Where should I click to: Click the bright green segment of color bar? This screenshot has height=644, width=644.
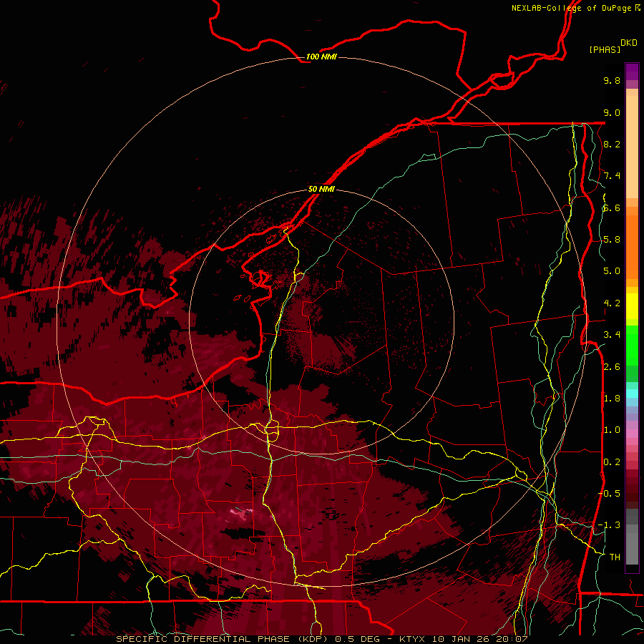point(632,347)
